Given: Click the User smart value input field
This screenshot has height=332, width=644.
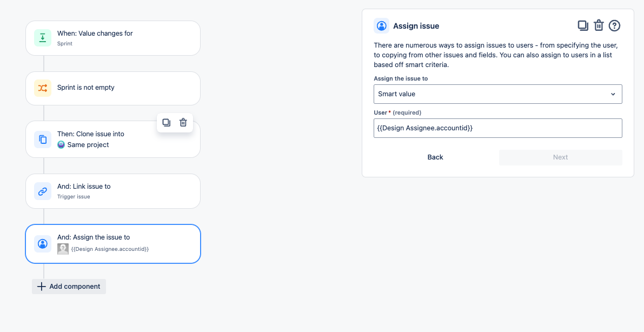Looking at the screenshot, I should point(498,128).
